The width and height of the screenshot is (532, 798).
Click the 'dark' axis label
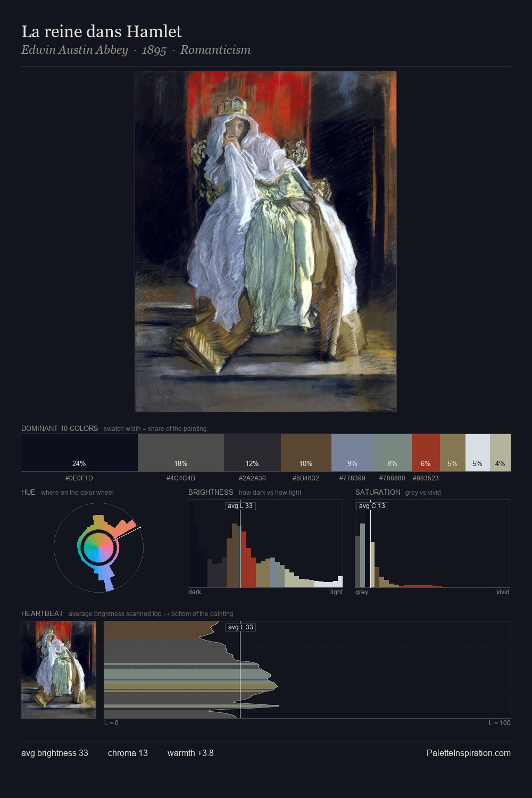point(195,592)
